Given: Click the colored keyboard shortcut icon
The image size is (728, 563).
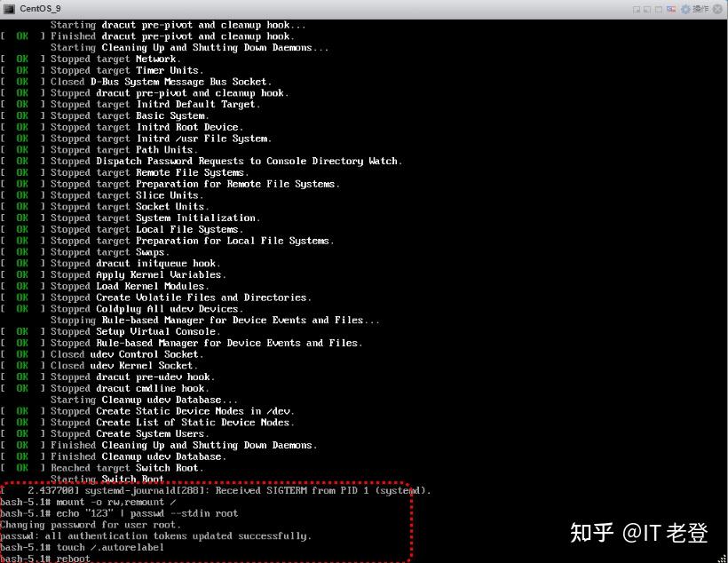Looking at the screenshot, I should coord(670,9).
